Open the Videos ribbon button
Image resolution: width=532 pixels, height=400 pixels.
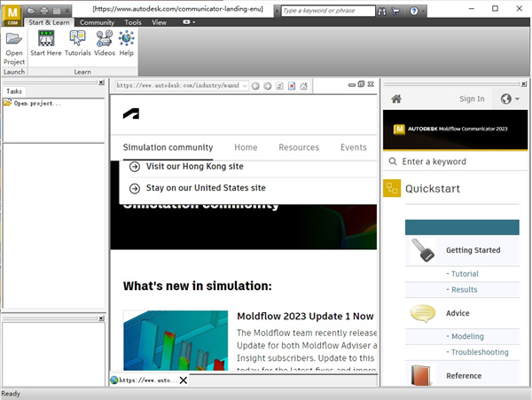(105, 43)
